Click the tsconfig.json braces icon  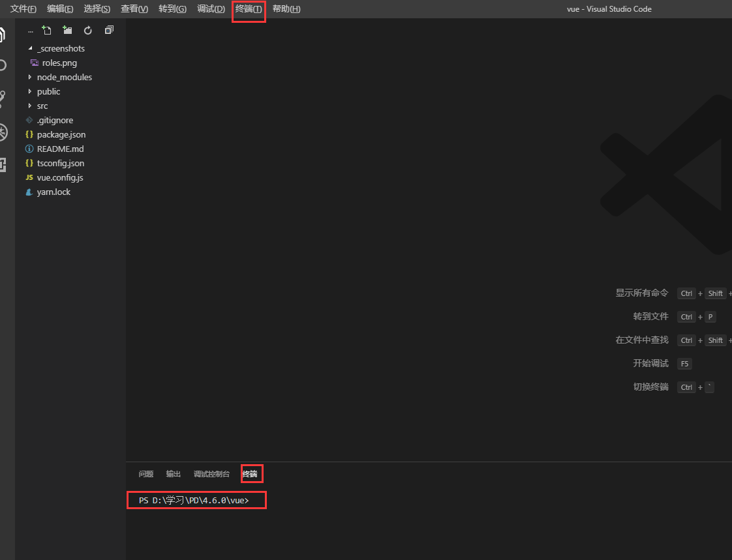pyautogui.click(x=29, y=163)
